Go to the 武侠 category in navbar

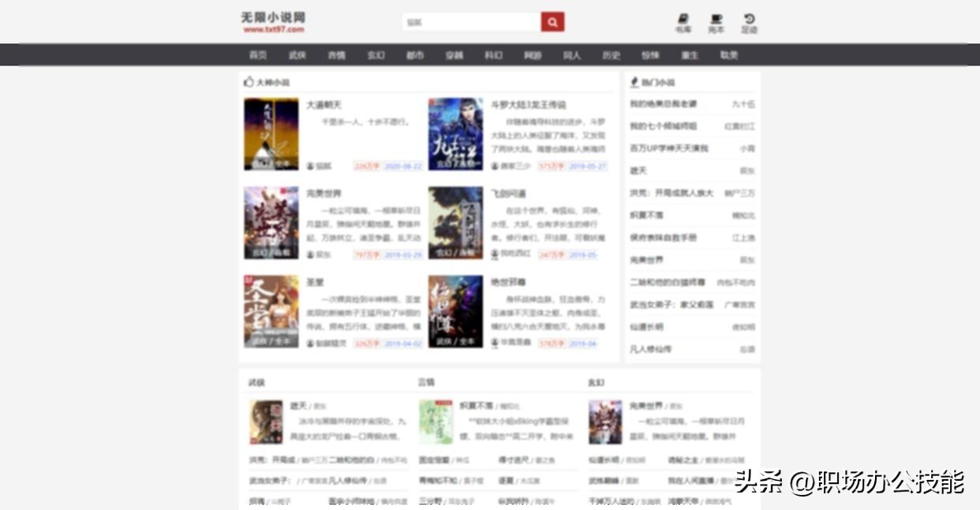click(297, 55)
